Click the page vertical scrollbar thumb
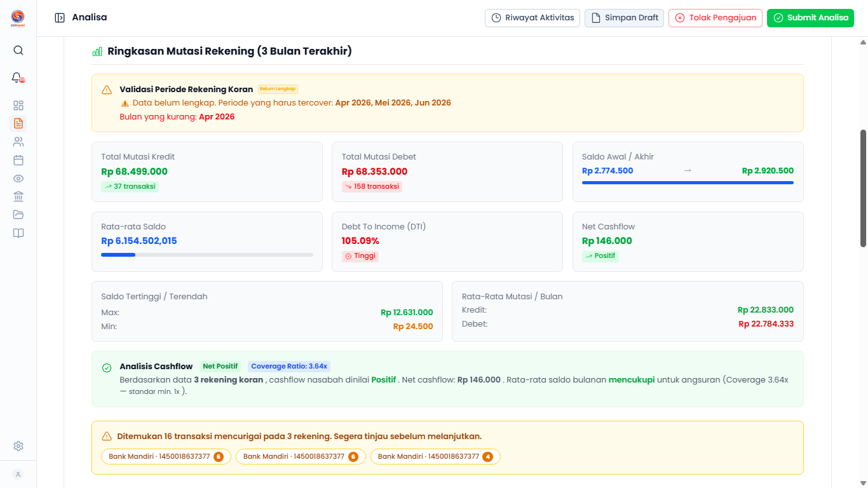 pos(863,188)
